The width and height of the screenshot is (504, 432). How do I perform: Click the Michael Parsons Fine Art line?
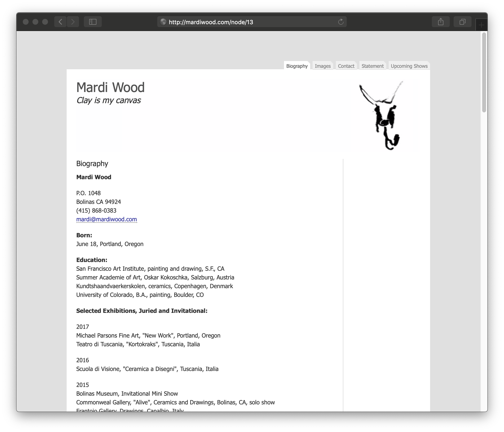coord(148,335)
